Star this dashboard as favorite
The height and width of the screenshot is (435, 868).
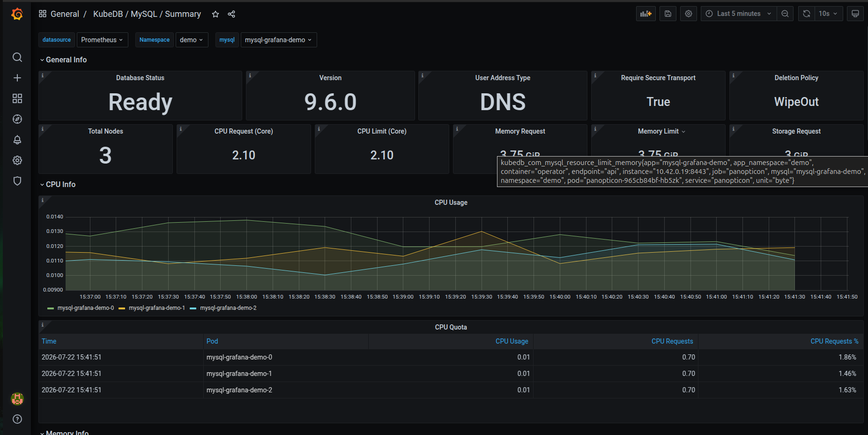click(x=215, y=14)
